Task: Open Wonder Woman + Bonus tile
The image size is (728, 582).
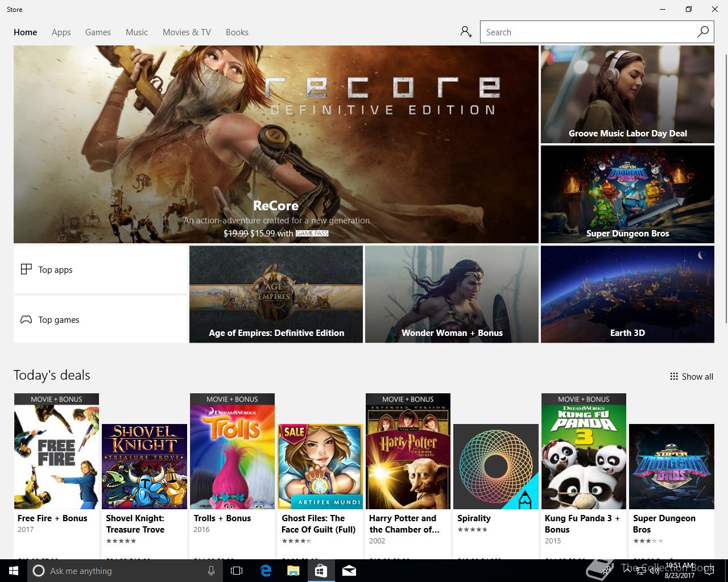Action: (x=452, y=294)
